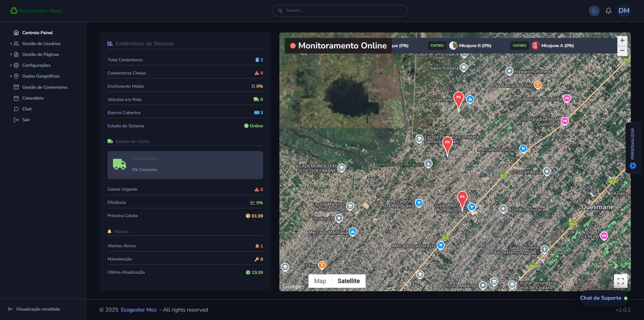Switch map to Satellite view
The image size is (644, 320).
tap(349, 281)
